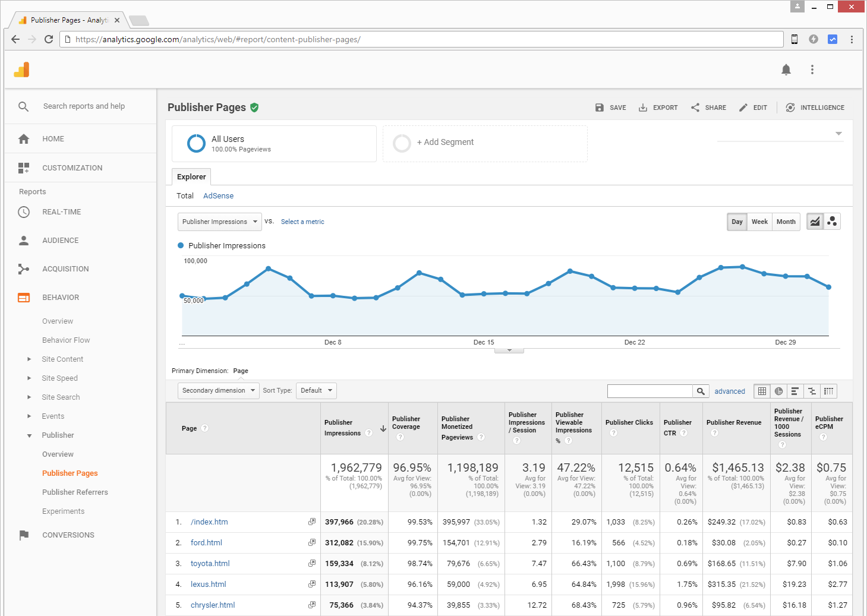Click the table search magnifier button
The width and height of the screenshot is (867, 616).
701,391
